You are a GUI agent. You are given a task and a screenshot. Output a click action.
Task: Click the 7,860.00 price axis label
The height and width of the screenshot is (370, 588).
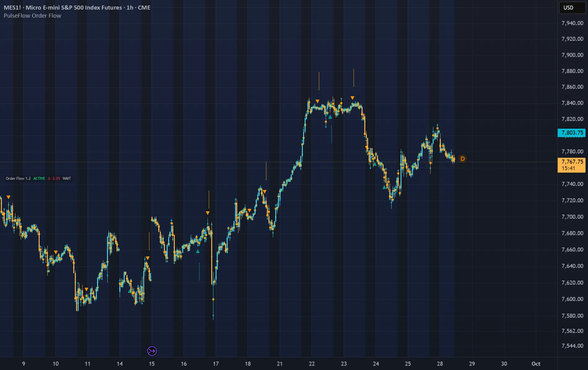[572, 87]
